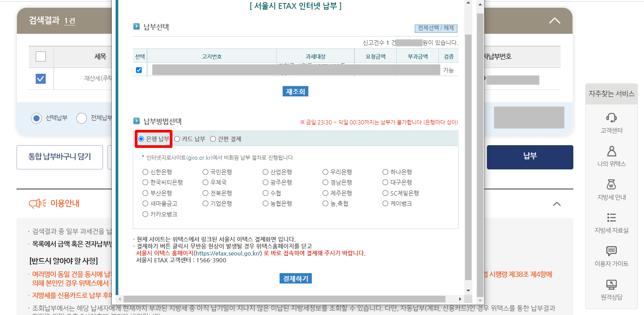Choose 케이뱅크 as the bank
This screenshot has height=315, width=644.
(385, 203)
